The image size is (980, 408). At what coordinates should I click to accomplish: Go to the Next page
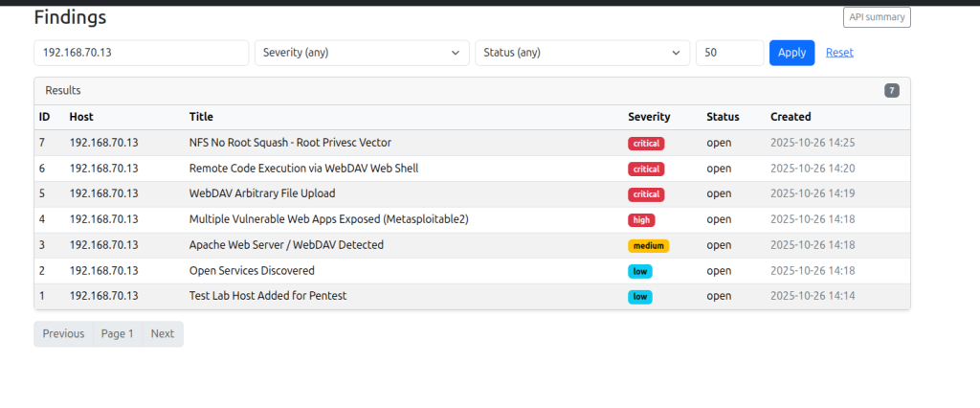[163, 334]
